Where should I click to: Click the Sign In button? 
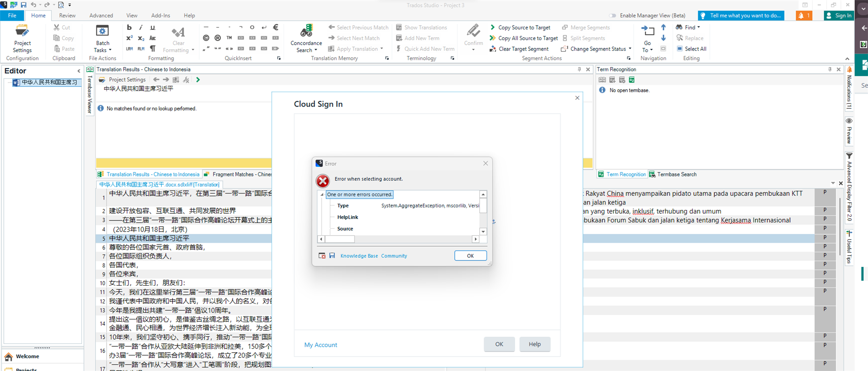(x=839, y=15)
